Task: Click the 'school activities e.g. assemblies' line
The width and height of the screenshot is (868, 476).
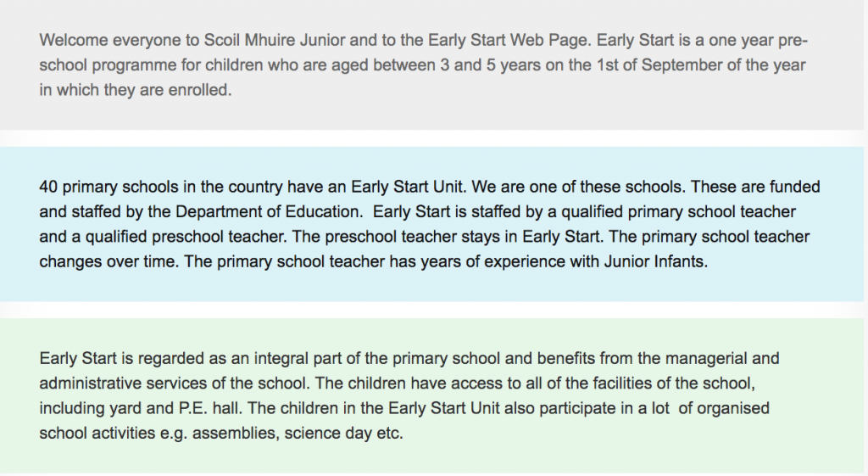Action: [x=221, y=433]
